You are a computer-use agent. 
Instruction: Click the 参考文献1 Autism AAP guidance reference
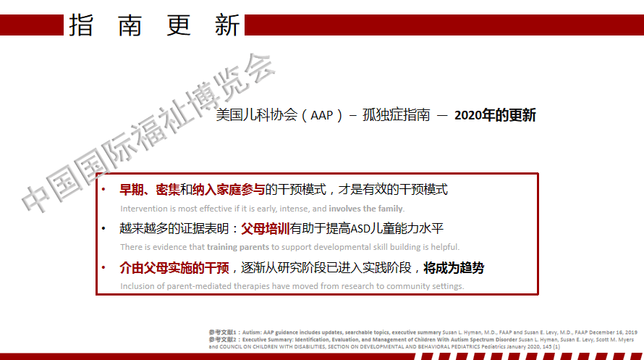click(x=423, y=332)
